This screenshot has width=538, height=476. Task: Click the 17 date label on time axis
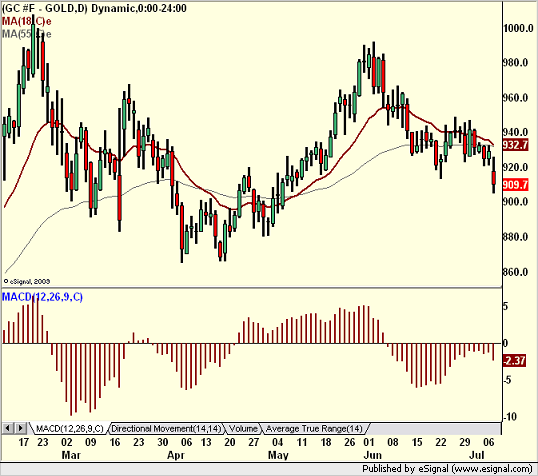click(23, 442)
